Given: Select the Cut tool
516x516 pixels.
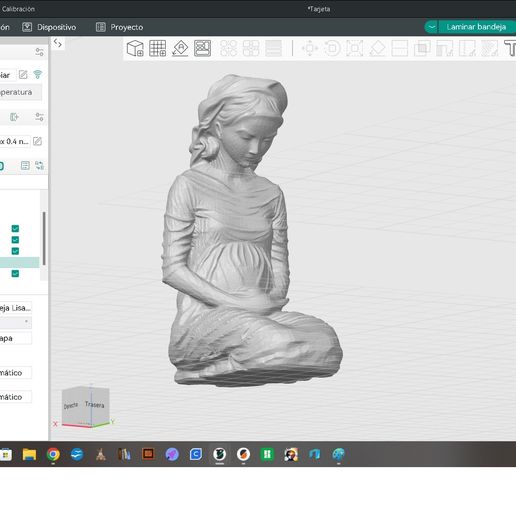Looking at the screenshot, I should (x=400, y=48).
